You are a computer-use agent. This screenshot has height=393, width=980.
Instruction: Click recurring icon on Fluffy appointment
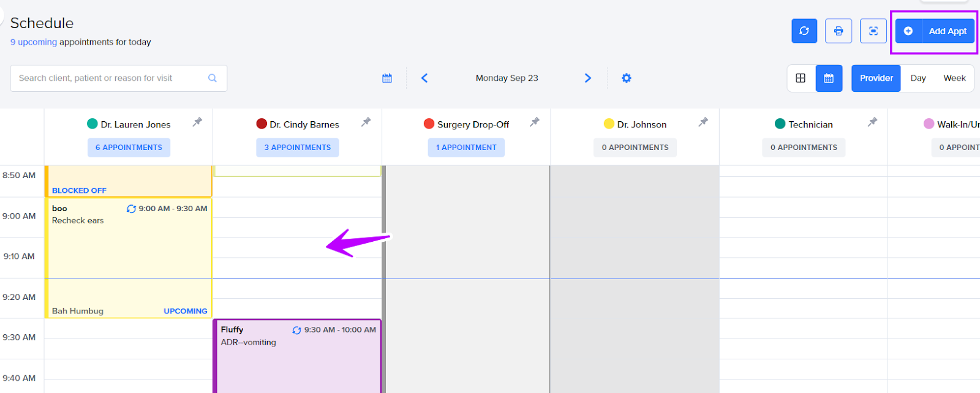(296, 330)
